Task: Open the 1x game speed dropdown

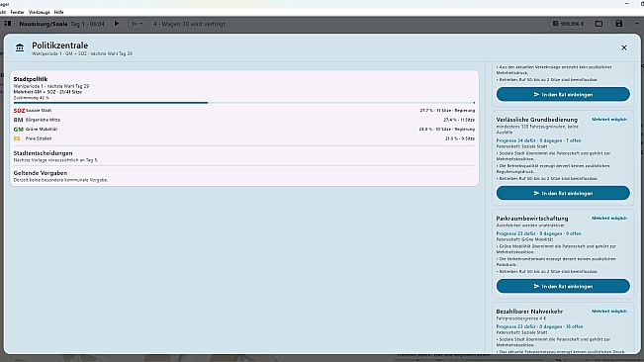Action: coord(137,24)
